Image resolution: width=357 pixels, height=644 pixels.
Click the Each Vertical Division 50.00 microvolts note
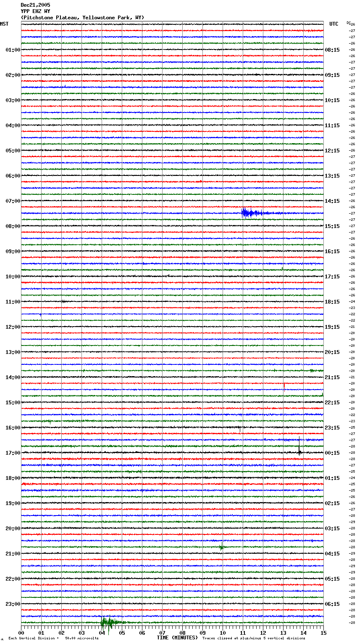(x=54, y=638)
